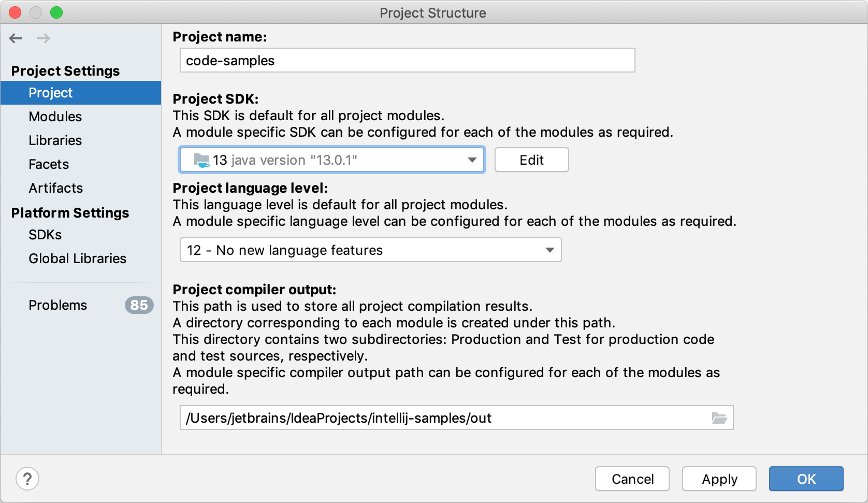
Task: Open the Facets section
Action: (x=49, y=164)
